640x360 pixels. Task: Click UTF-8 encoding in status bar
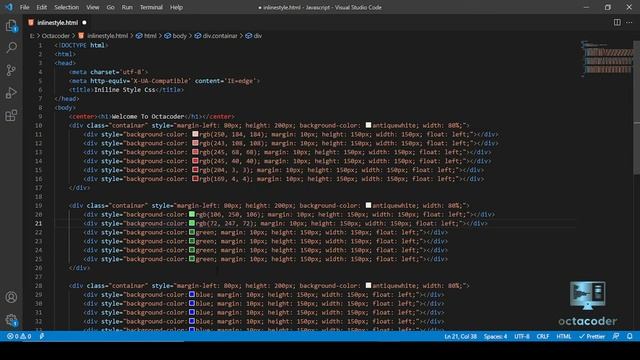pyautogui.click(x=522, y=336)
